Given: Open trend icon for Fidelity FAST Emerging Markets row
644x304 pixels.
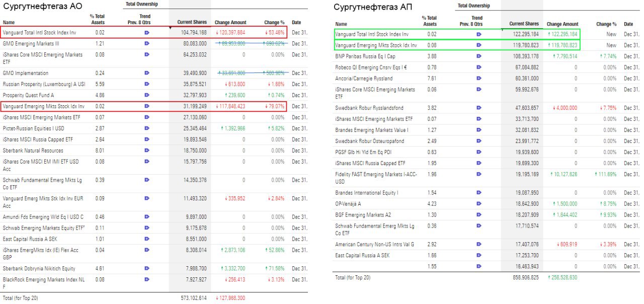Looking at the screenshot, I should pyautogui.click(x=478, y=174).
